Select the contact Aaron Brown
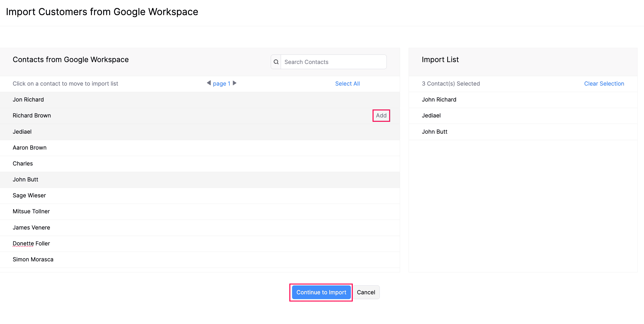 (29, 147)
